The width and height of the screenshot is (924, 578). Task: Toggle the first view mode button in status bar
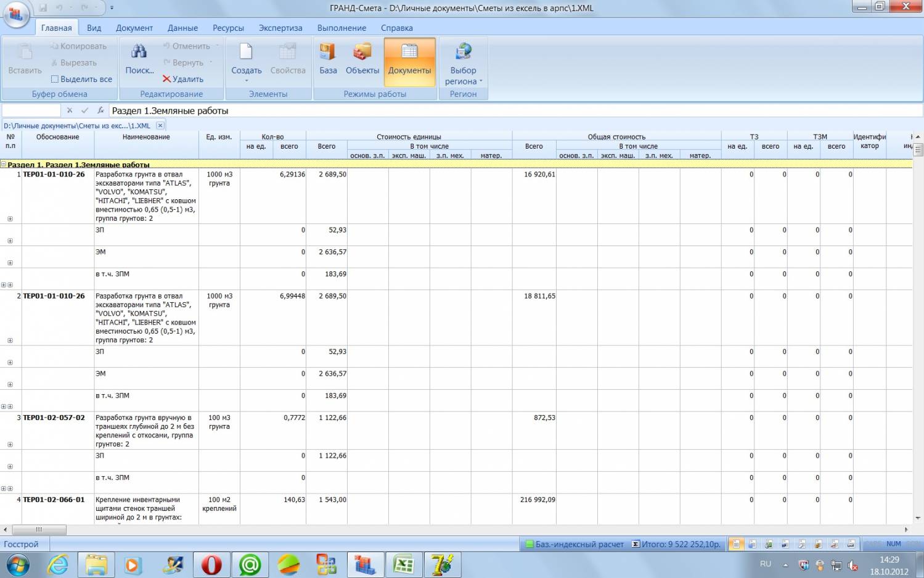coord(735,544)
